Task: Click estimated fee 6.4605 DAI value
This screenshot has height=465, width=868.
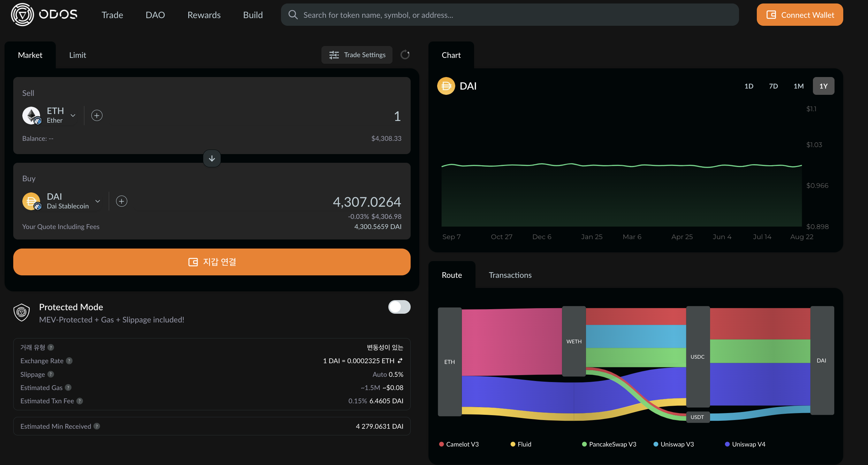Action: 386,401
